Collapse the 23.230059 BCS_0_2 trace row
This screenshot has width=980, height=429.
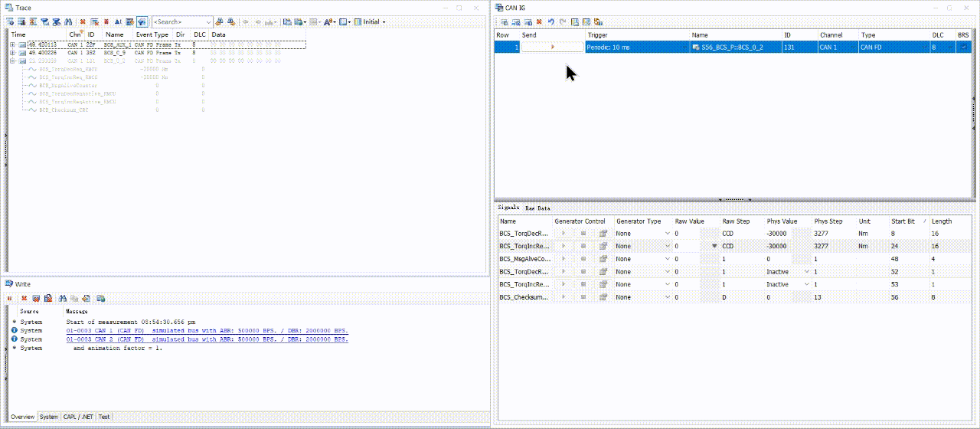coord(12,61)
